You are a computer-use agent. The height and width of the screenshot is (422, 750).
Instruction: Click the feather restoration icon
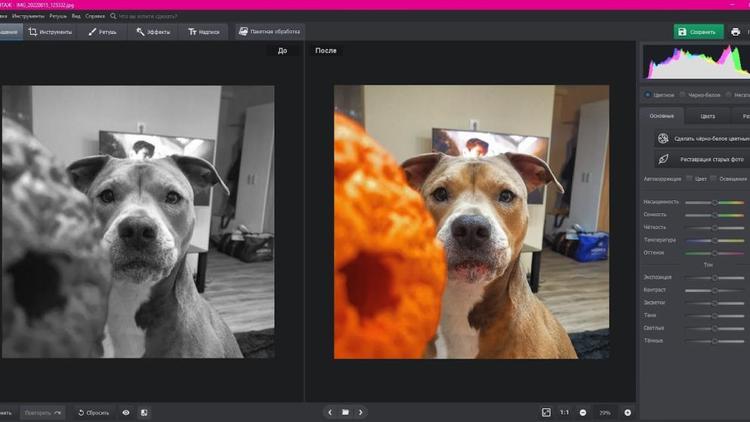point(663,159)
